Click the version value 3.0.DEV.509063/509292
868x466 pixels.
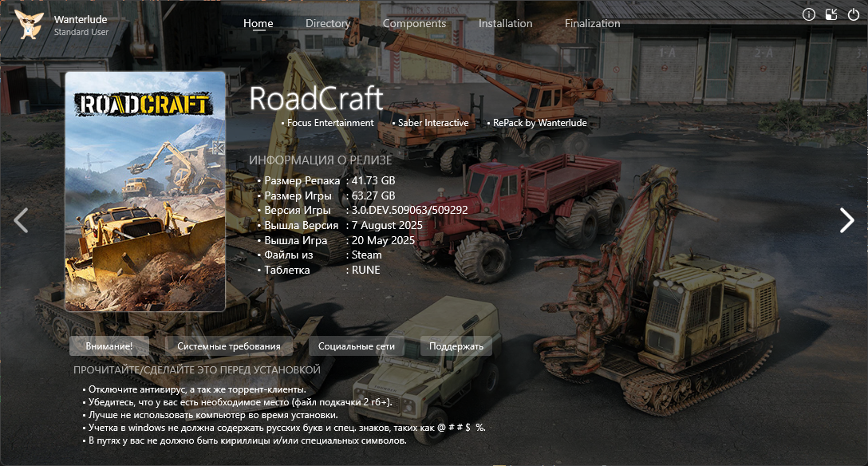[x=409, y=211]
